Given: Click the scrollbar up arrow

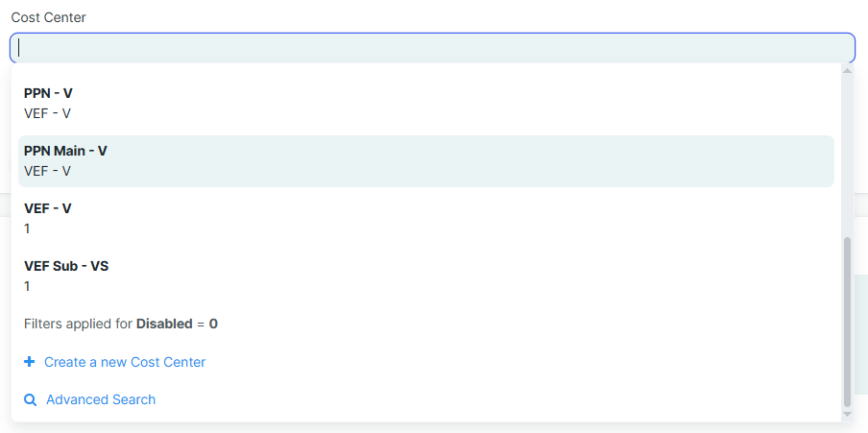Looking at the screenshot, I should click(847, 70).
